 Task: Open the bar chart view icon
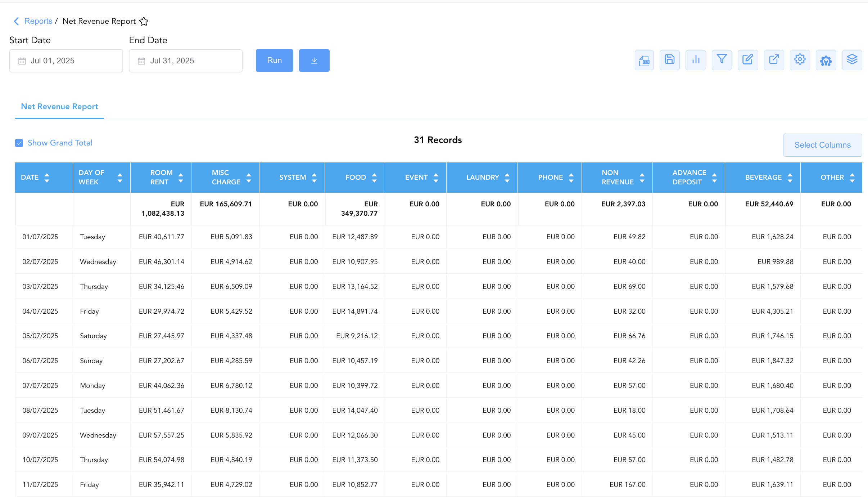point(696,60)
